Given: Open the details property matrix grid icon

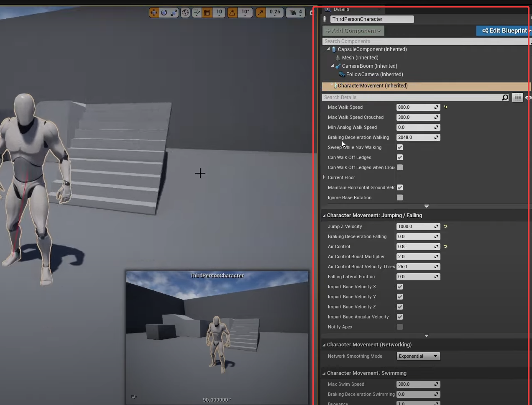Looking at the screenshot, I should pos(518,97).
